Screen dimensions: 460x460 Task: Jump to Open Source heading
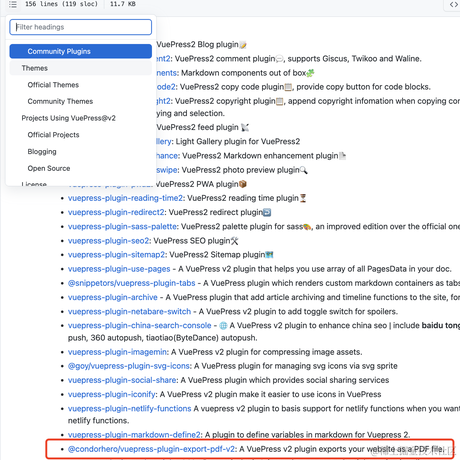click(49, 168)
